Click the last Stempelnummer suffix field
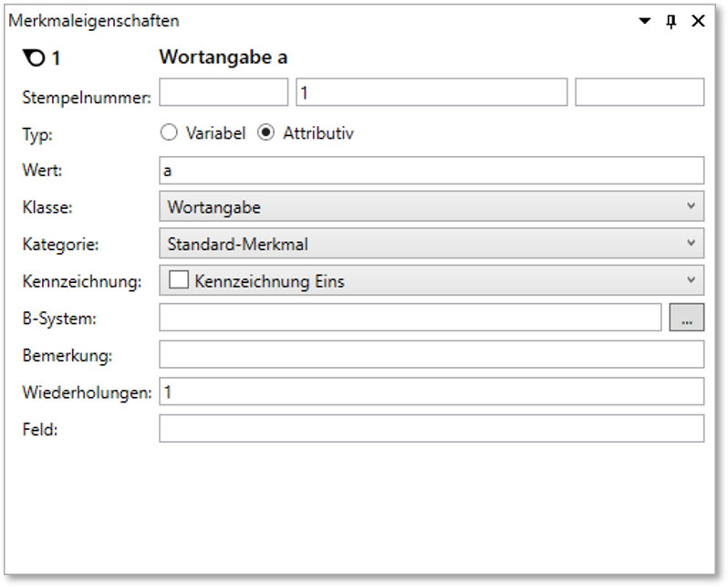Image resolution: width=728 pixels, height=587 pixels. pos(640,92)
